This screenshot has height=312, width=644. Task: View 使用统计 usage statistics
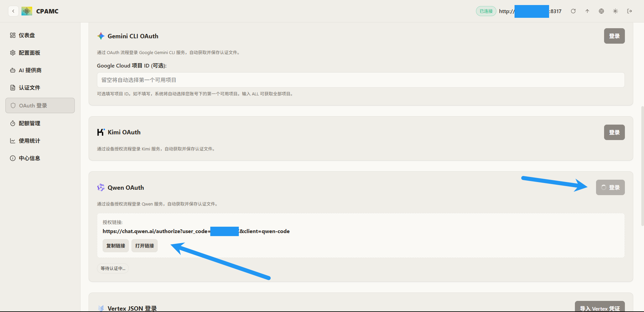coord(30,141)
